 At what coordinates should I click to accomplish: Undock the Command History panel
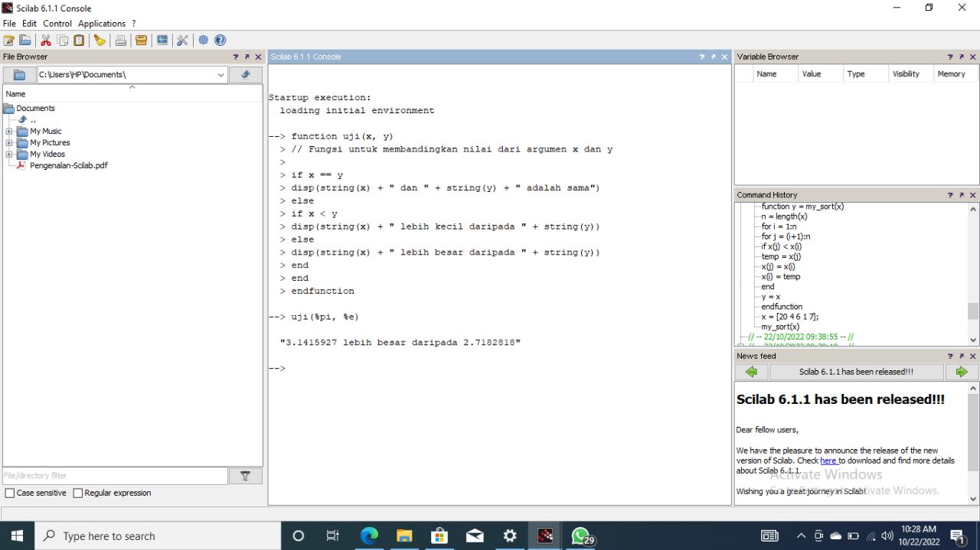click(962, 195)
